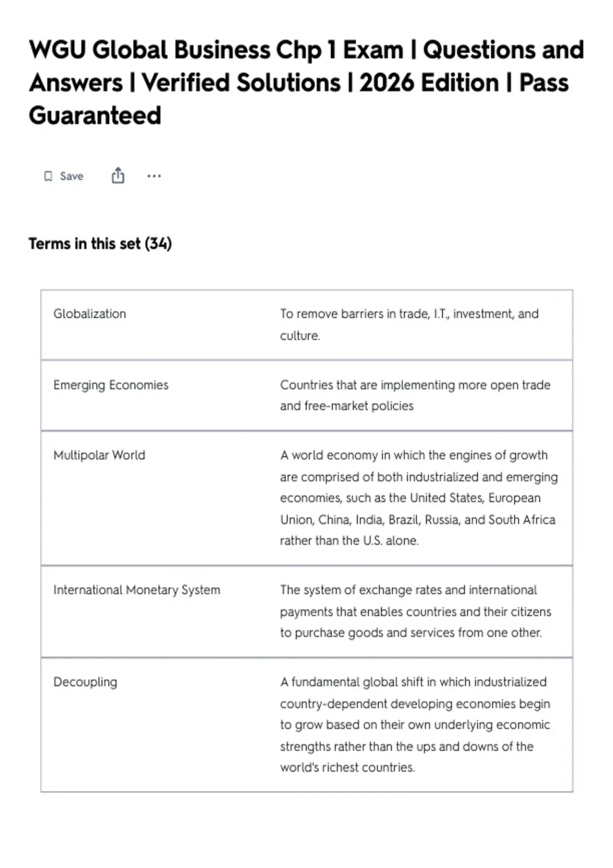The image size is (613, 868).
Task: Click the Globalization term
Action: [x=89, y=314]
